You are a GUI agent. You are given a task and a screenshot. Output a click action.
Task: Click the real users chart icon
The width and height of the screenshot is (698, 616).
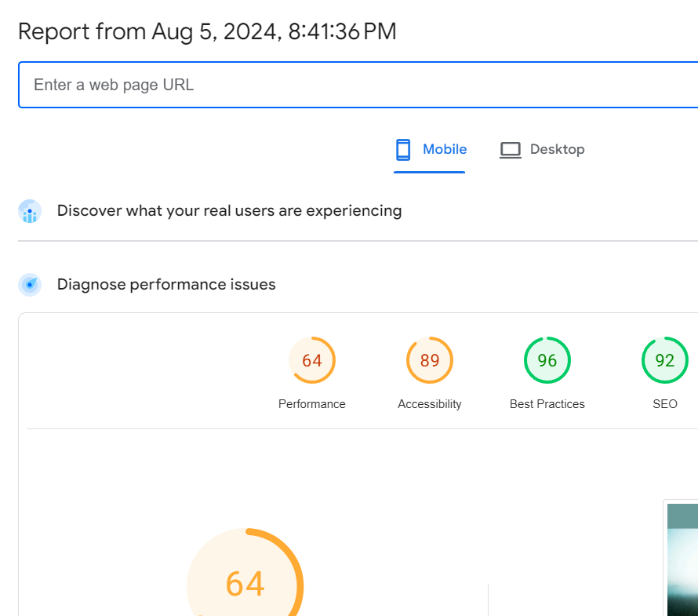30,211
